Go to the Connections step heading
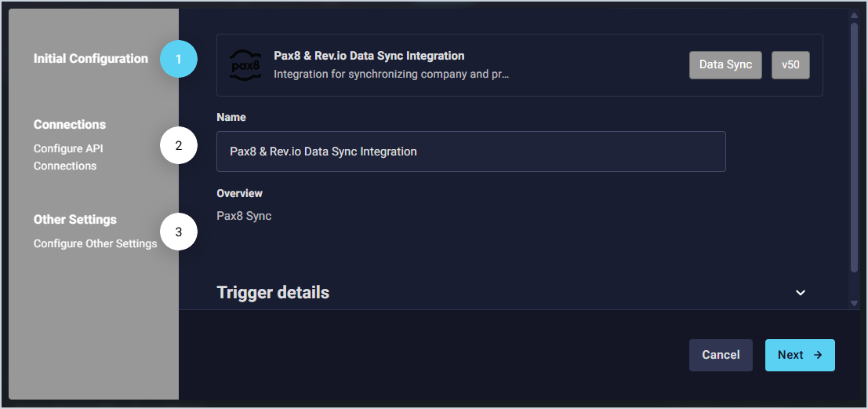The image size is (868, 409). click(x=70, y=125)
